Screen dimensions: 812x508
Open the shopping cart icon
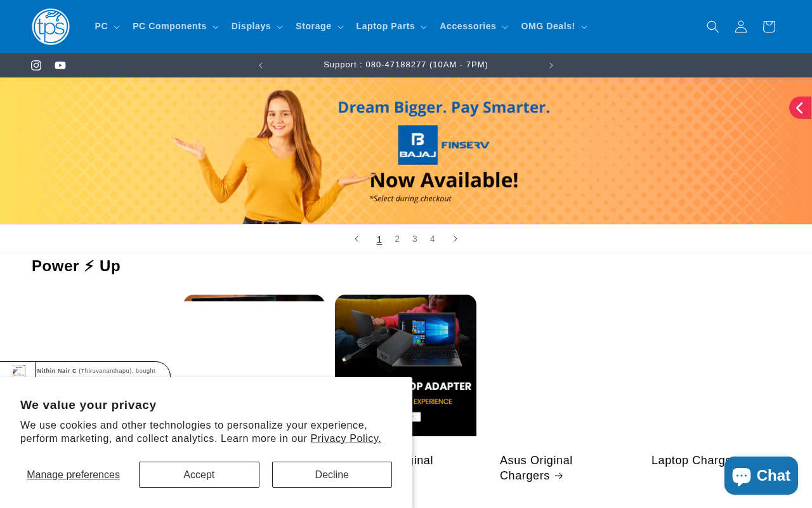[769, 27]
